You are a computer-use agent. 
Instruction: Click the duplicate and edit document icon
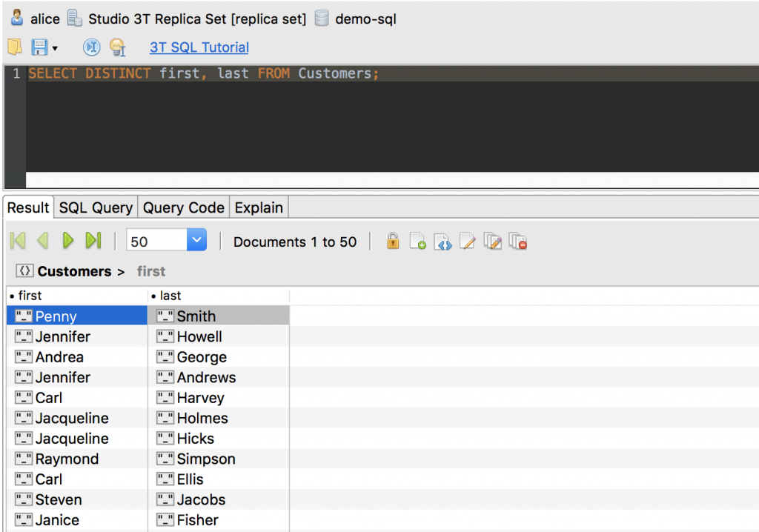(493, 241)
